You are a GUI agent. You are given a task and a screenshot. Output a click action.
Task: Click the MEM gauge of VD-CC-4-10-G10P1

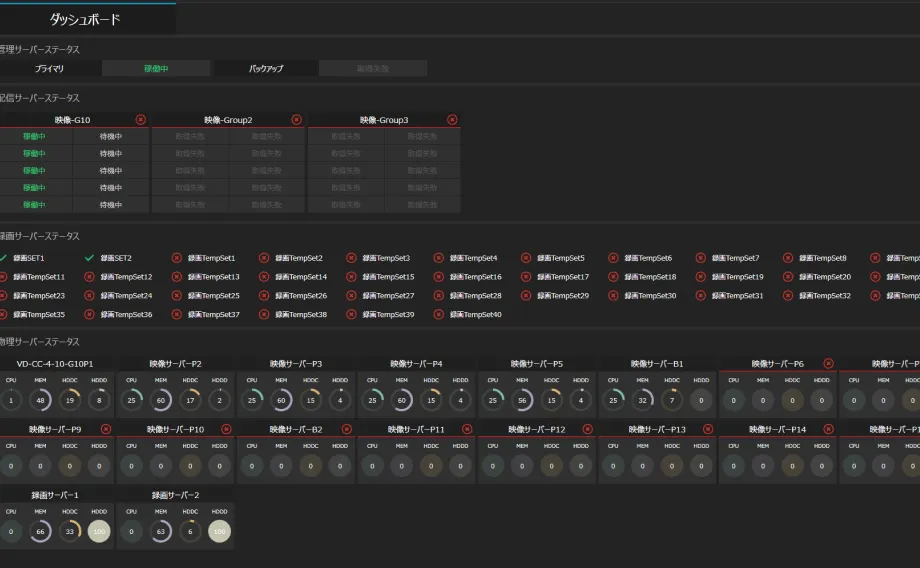click(40, 401)
